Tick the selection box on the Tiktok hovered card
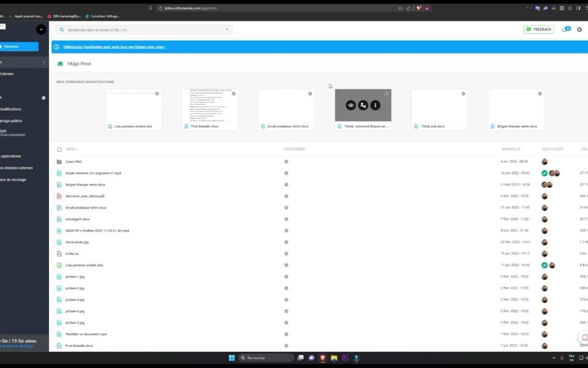The width and height of the screenshot is (588, 368). pos(387,94)
